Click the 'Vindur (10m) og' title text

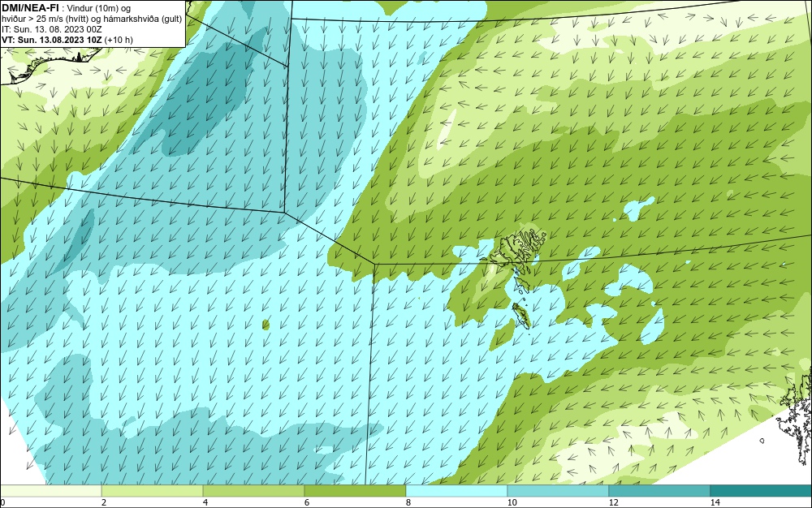[99, 8]
